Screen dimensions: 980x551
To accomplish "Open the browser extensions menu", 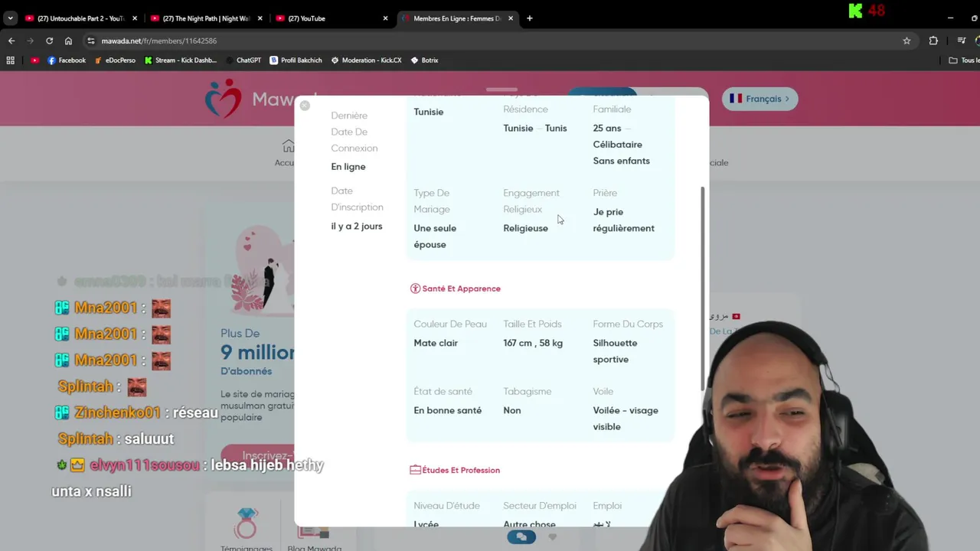I will pyautogui.click(x=933, y=41).
